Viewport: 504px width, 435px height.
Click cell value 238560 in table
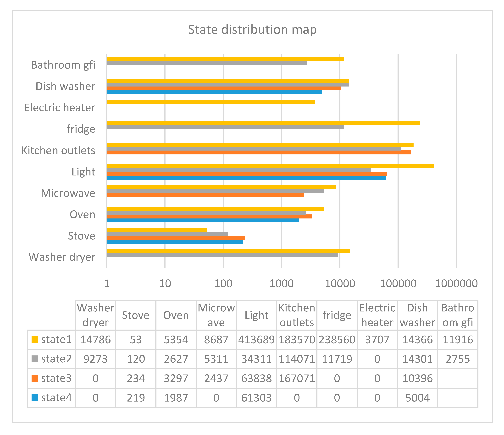point(337,339)
